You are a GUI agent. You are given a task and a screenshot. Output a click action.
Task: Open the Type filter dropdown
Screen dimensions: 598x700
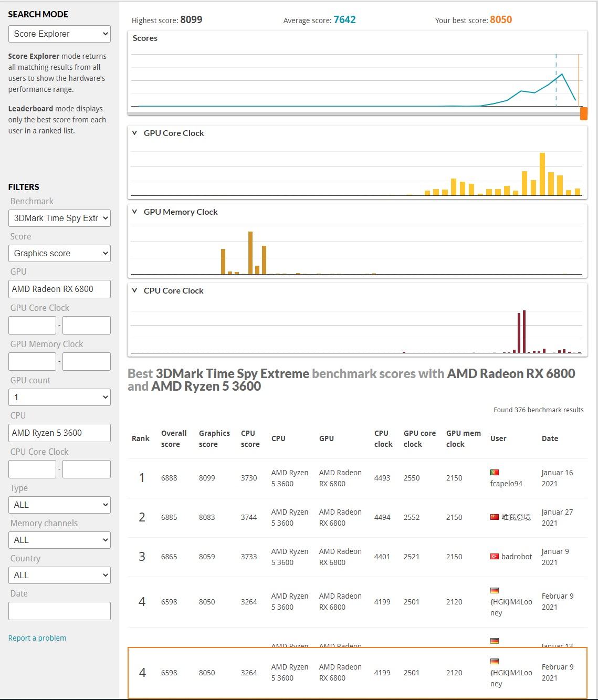coord(59,505)
